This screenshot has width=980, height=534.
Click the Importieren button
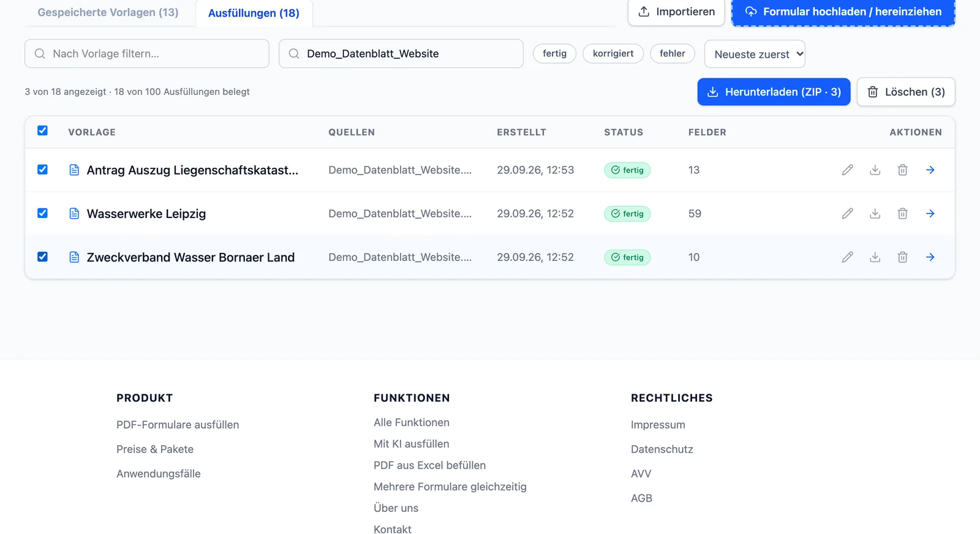[676, 12]
